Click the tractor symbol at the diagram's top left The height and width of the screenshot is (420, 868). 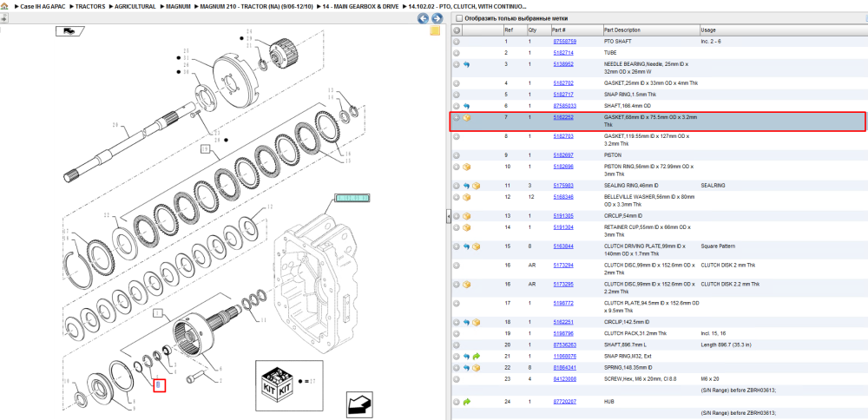[69, 31]
